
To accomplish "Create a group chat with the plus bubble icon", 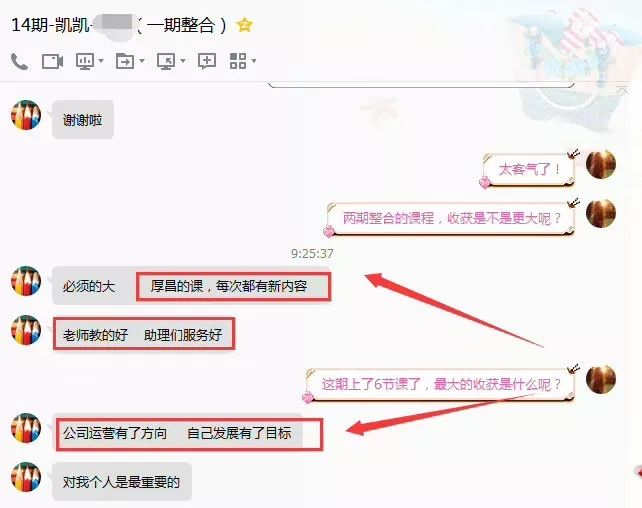I will click(207, 61).
